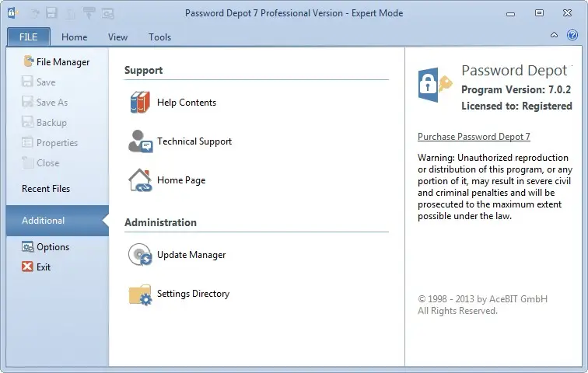
Task: Click the Password Depot lock icon in title bar
Action: pyautogui.click(x=12, y=13)
